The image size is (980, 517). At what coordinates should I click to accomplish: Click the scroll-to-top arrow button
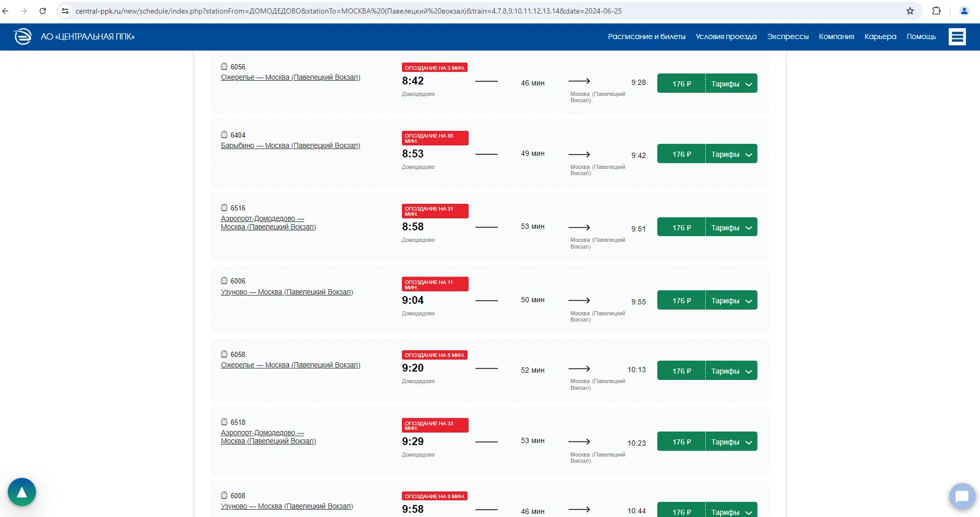click(x=22, y=492)
